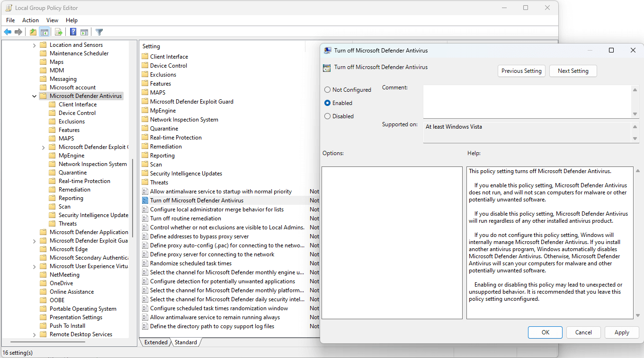This screenshot has height=358, width=644.
Task: Click the blue Back arrow in toolbar
Action: (x=8, y=32)
